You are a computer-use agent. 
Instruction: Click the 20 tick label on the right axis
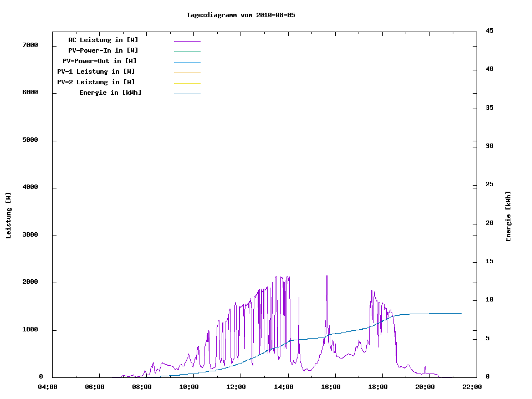tap(490, 223)
